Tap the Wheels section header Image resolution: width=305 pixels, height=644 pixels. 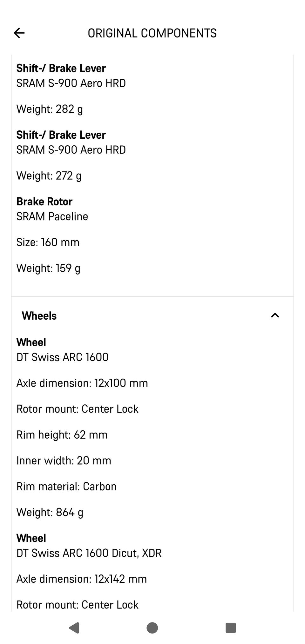[x=39, y=316]
